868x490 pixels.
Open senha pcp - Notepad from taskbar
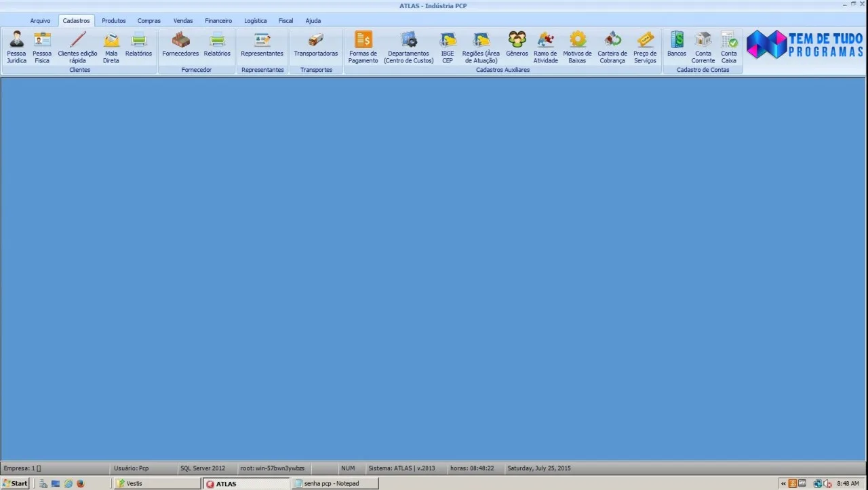[335, 483]
